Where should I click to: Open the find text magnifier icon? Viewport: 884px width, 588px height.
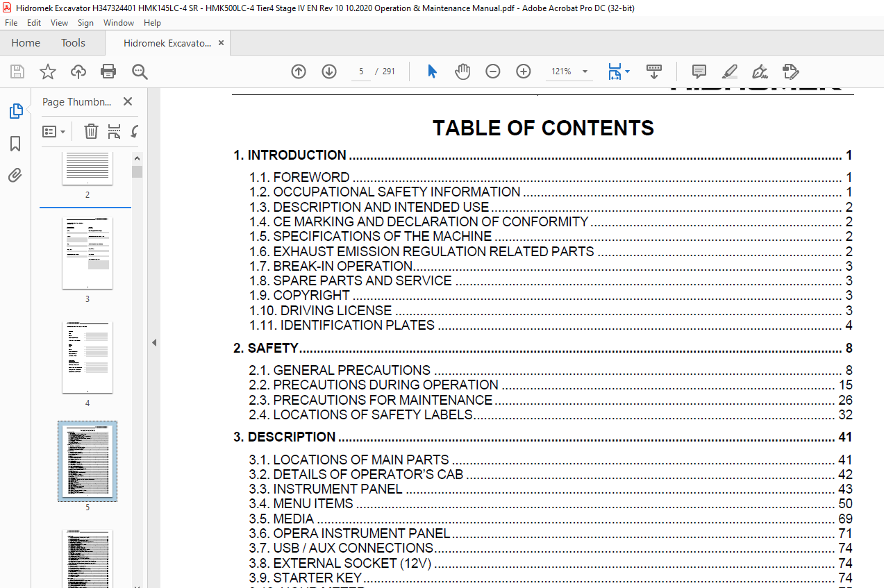coord(140,72)
